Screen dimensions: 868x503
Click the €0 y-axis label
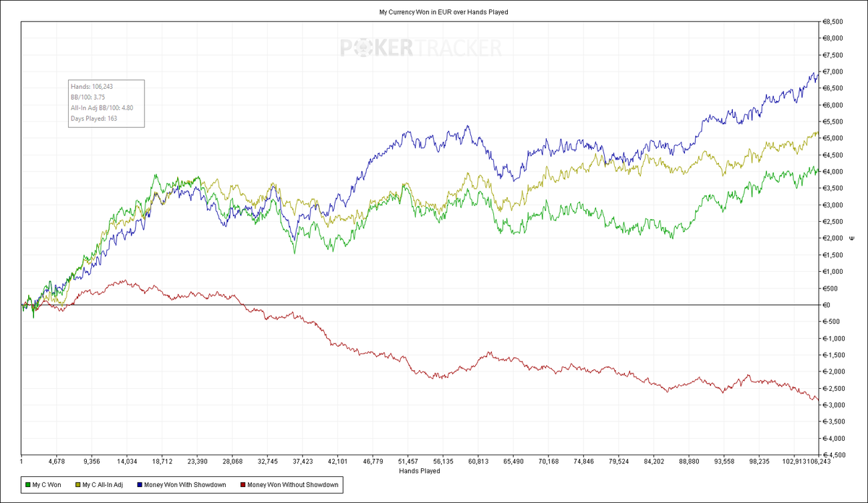(x=827, y=305)
